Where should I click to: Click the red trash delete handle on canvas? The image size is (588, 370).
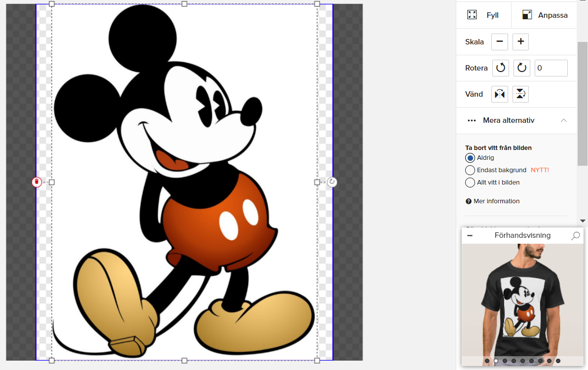37,182
